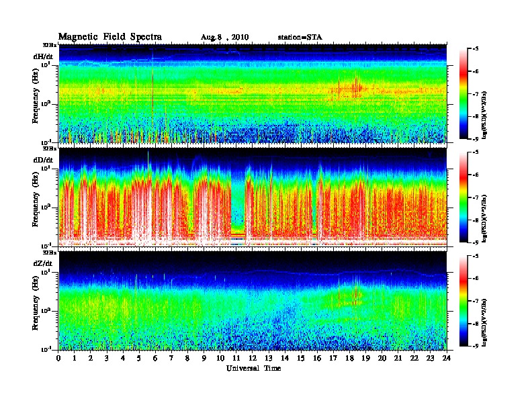Click the "32Hz" label on the dD/dt panel
This screenshot has height=411, width=532.
(50, 148)
